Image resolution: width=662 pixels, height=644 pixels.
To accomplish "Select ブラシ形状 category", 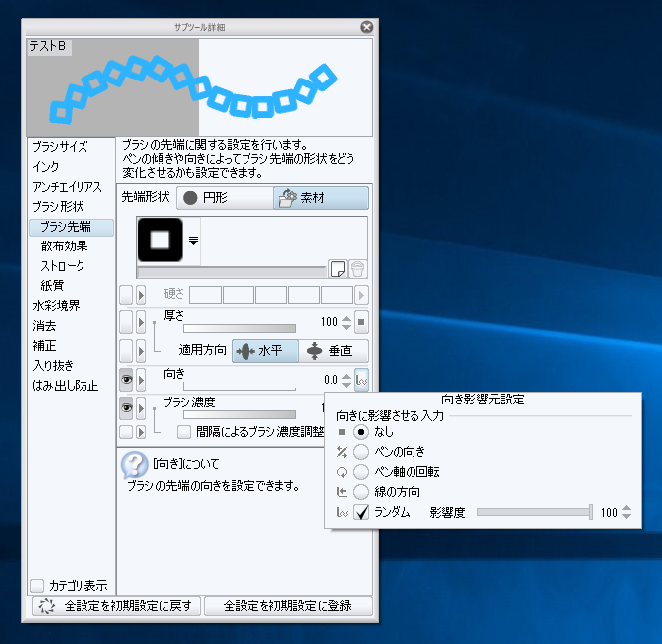I will pyautogui.click(x=59, y=207).
